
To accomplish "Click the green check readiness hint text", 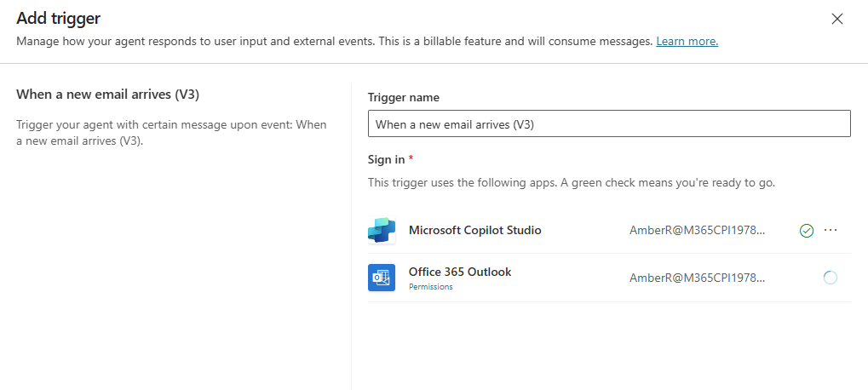I will pos(571,182).
